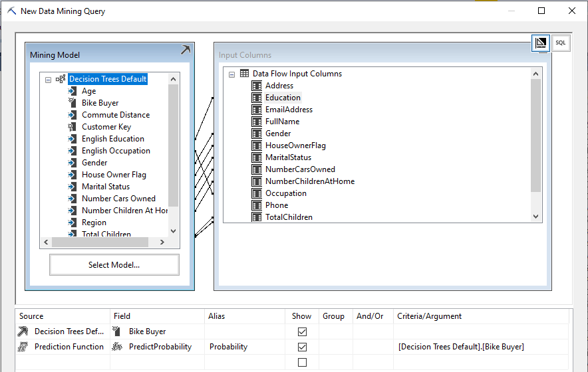Click the Address input column icon
588x372 pixels.
257,86
